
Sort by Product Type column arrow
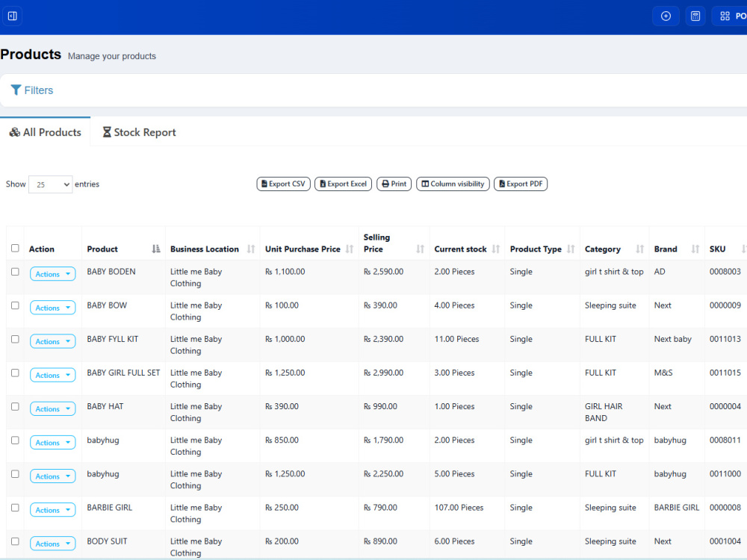[x=571, y=249]
